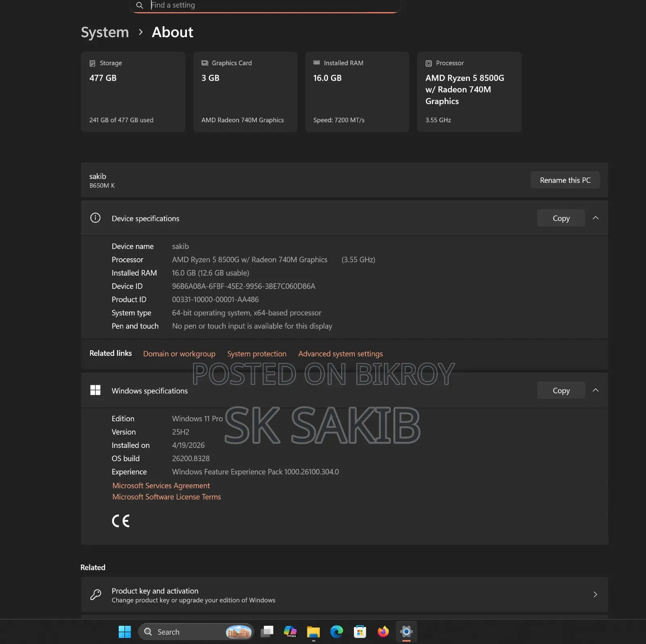This screenshot has width=646, height=644.
Task: Click the Processor chip icon
Action: click(429, 63)
